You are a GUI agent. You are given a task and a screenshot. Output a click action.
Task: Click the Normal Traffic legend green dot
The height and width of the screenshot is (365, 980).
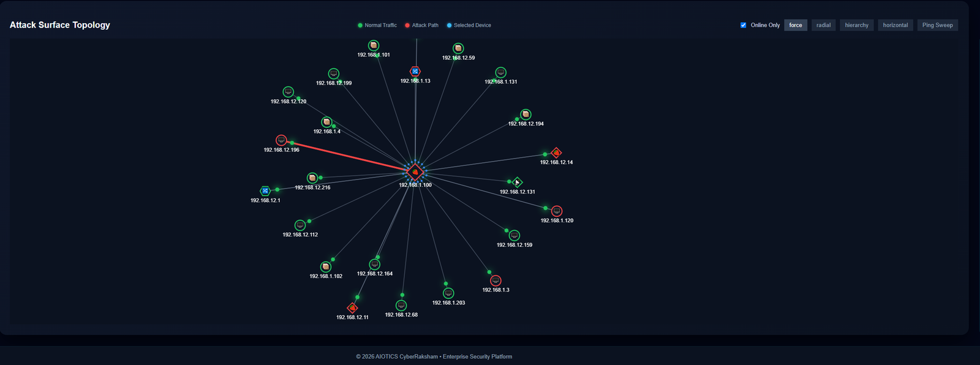tap(360, 25)
